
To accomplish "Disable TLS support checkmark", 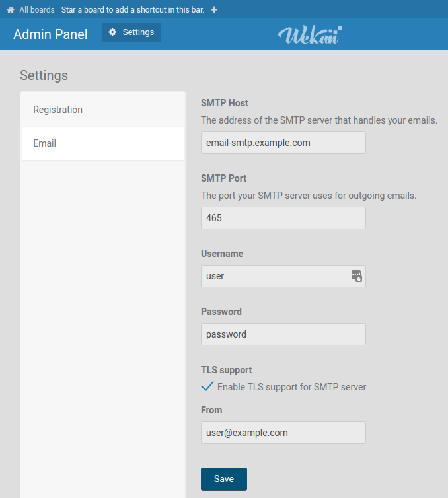I will pyautogui.click(x=207, y=386).
